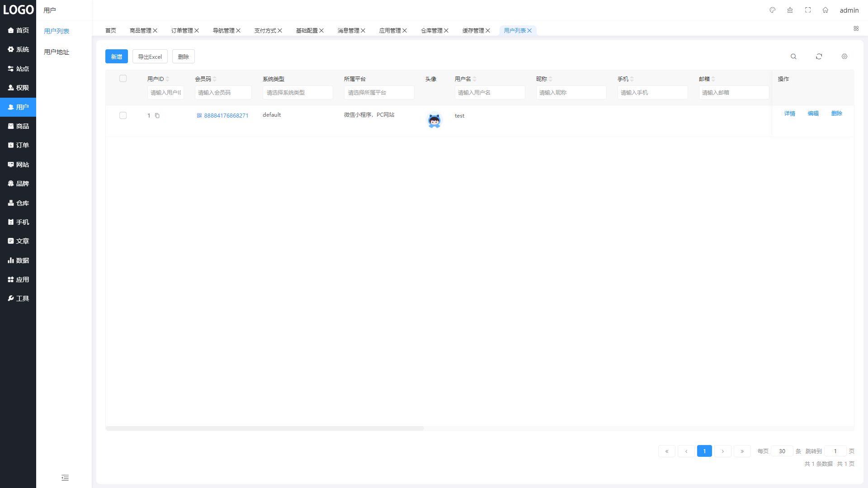Viewport: 868px width, 488px height.
Task: Go to first page with double-left arrow
Action: [667, 451]
